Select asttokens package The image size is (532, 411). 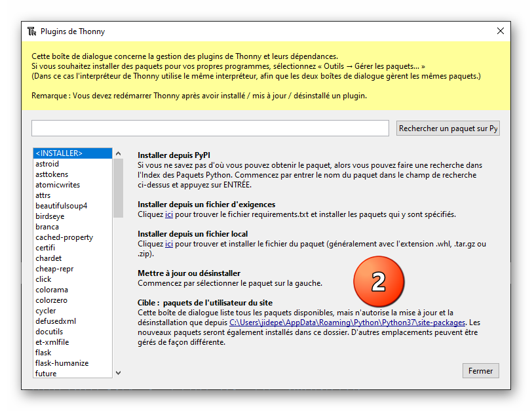tap(73, 174)
